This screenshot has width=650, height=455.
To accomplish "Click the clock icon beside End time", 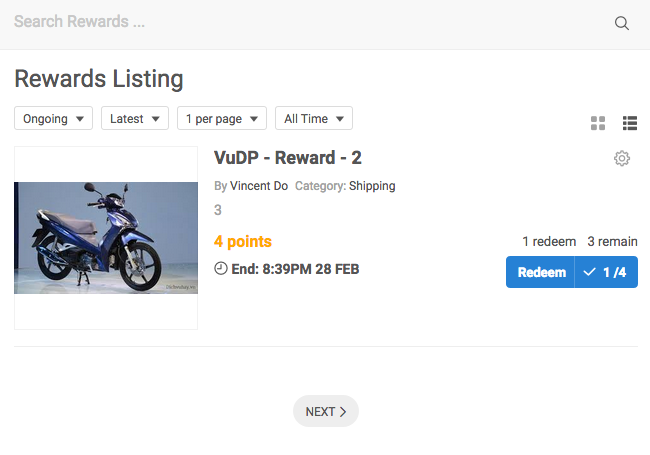I will pyautogui.click(x=221, y=268).
